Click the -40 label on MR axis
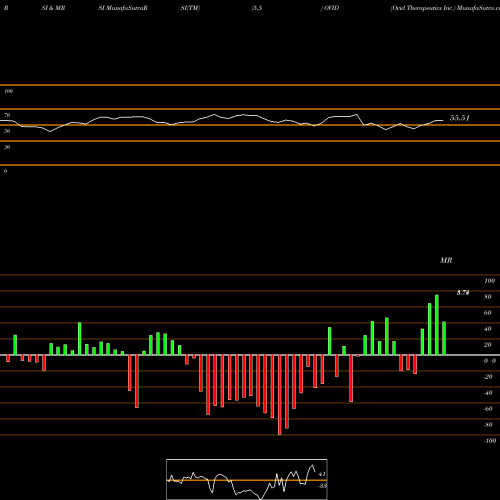This screenshot has height=500, width=500. coord(488,393)
